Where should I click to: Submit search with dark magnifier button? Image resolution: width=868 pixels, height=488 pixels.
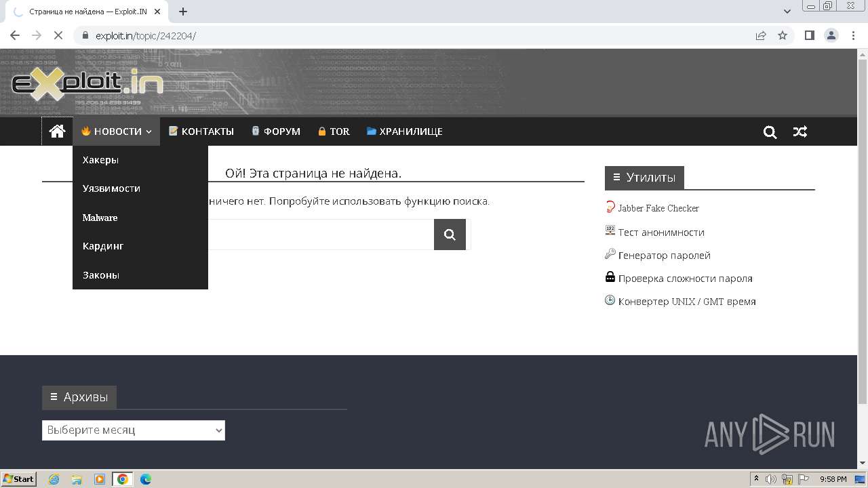(450, 235)
